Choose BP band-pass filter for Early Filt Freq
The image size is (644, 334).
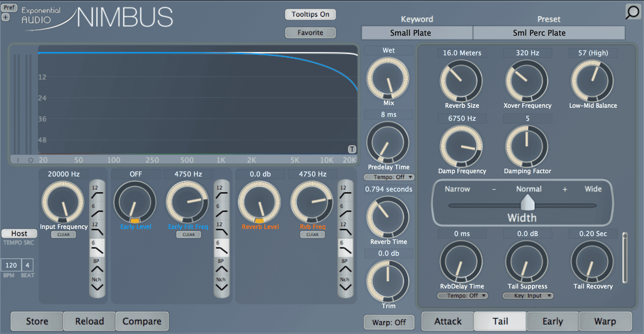point(222,266)
